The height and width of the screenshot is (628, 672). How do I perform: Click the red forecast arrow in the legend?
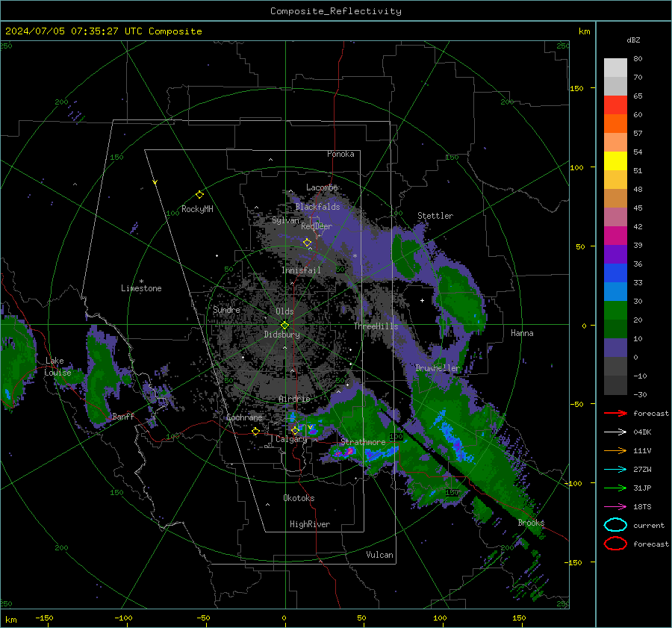(615, 413)
